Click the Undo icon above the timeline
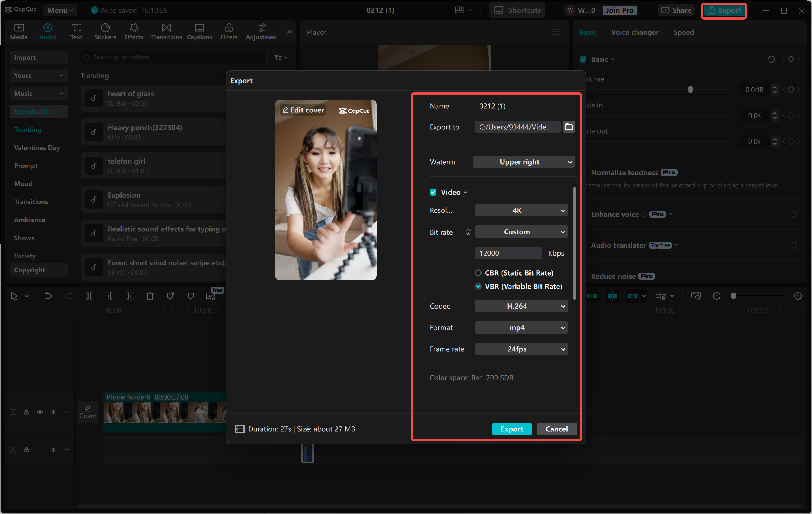 [x=48, y=296]
